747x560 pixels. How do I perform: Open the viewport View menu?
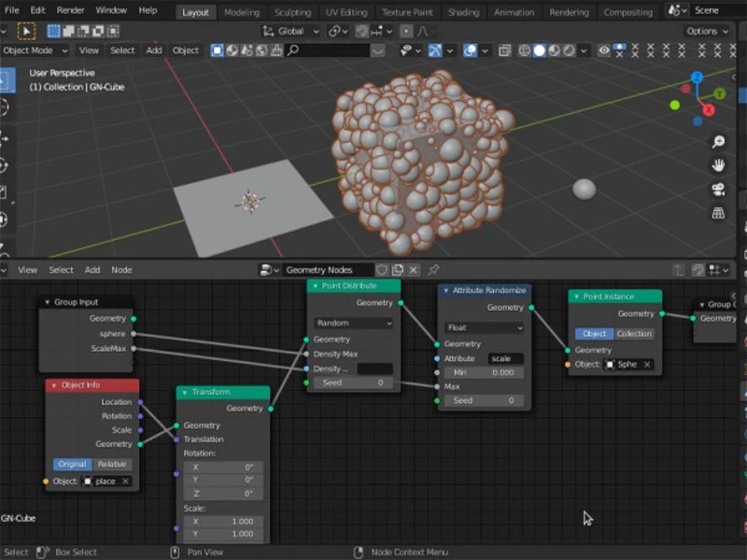tap(89, 50)
